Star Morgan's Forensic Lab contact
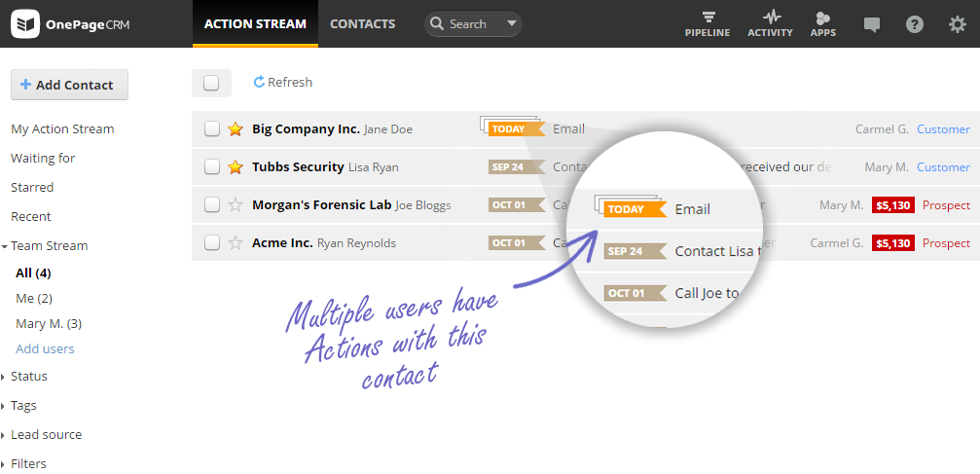Image resolution: width=980 pixels, height=474 pixels. click(x=235, y=205)
